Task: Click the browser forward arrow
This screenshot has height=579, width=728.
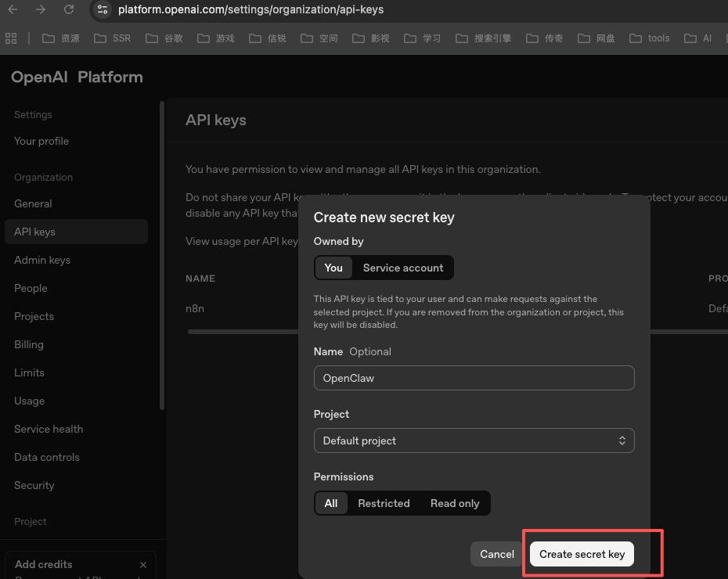Action: click(41, 10)
